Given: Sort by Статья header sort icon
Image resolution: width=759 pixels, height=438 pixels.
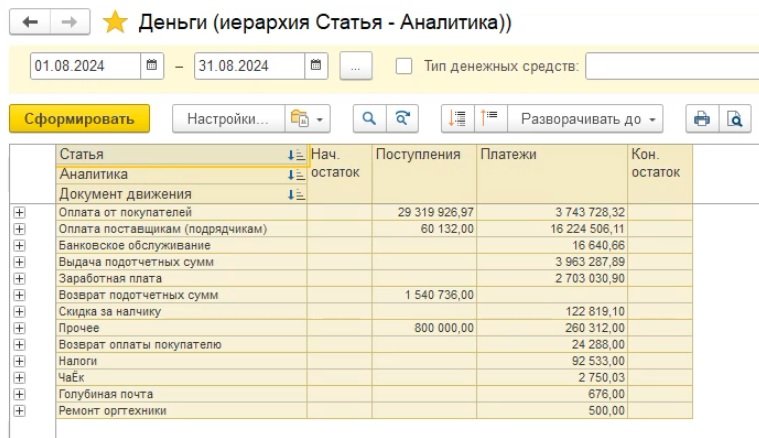Looking at the screenshot, I should (x=296, y=155).
